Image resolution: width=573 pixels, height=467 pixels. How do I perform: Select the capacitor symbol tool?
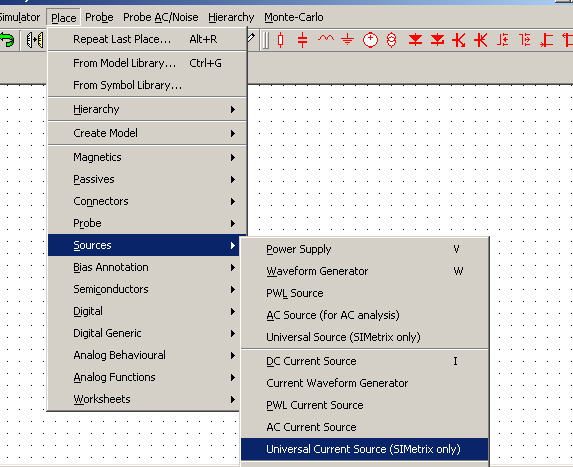pyautogui.click(x=302, y=40)
